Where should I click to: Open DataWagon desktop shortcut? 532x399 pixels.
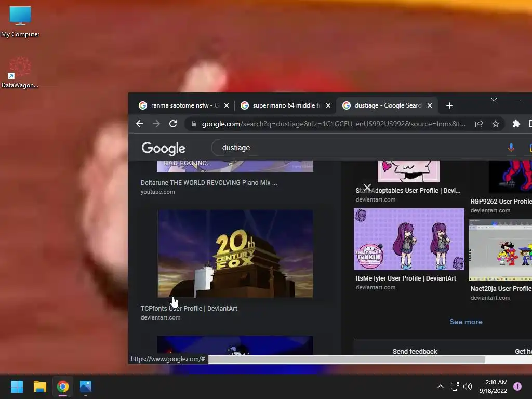20,72
